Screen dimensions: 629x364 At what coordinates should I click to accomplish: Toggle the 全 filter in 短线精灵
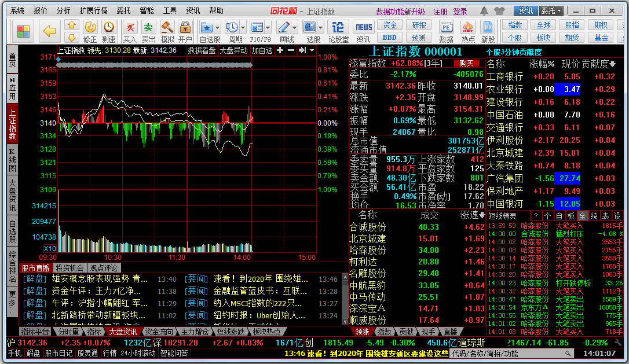click(x=582, y=216)
